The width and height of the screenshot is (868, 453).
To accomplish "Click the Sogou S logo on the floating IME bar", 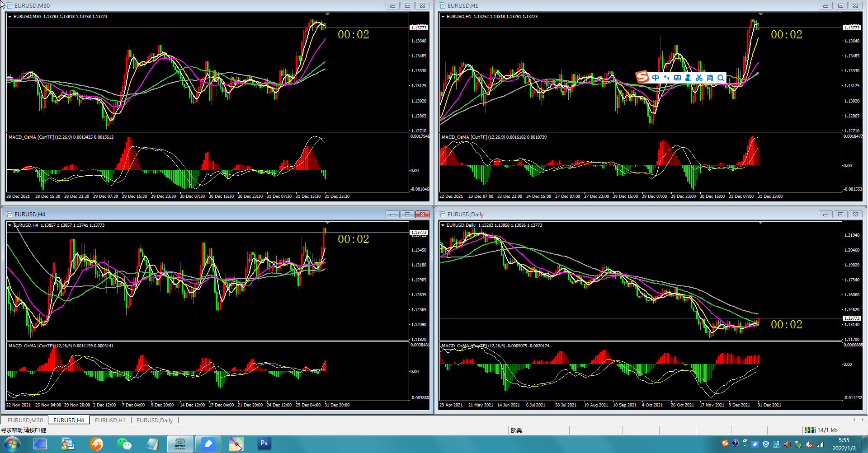I will (642, 77).
